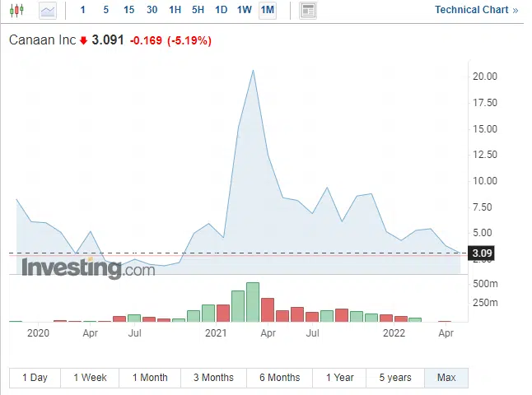The width and height of the screenshot is (532, 395).
Task: Set the interval to 1 minute
Action: [x=82, y=10]
